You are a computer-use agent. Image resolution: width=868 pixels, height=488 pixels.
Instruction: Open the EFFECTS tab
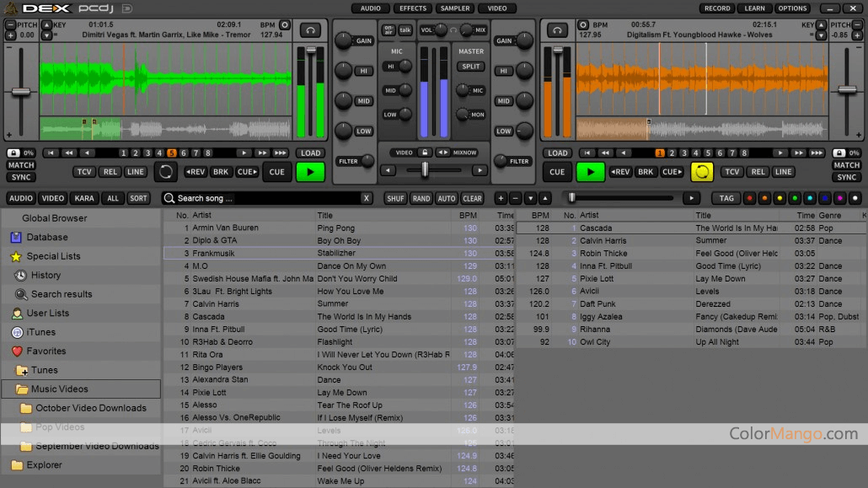(412, 8)
